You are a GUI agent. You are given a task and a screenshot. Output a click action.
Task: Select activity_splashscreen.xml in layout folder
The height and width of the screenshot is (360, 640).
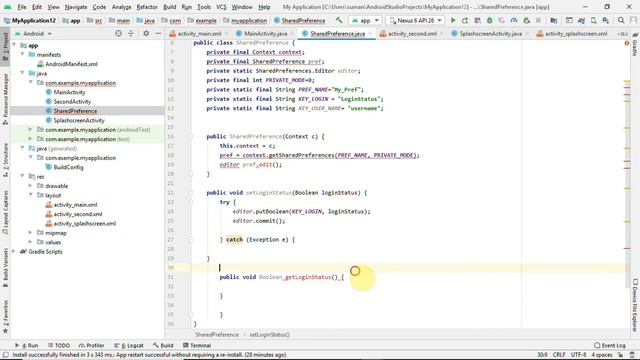tap(84, 224)
